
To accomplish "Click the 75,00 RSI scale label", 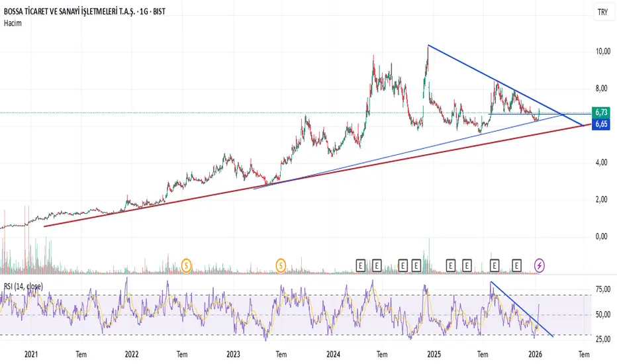I will coord(603,290).
